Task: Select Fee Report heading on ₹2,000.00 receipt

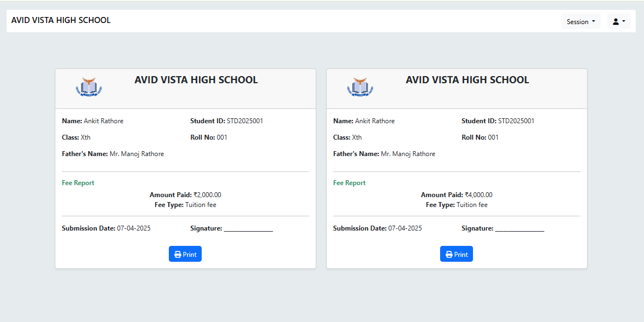Action: (x=78, y=183)
